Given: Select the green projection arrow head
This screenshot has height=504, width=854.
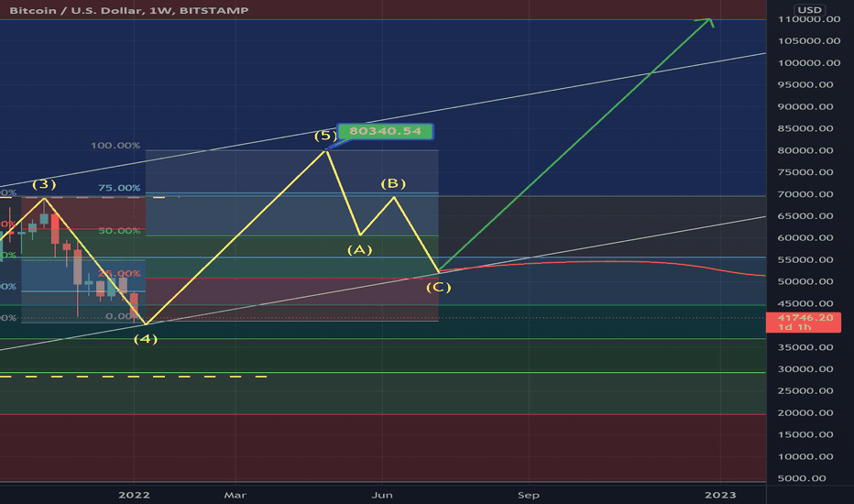Looking at the screenshot, I should pos(707,22).
